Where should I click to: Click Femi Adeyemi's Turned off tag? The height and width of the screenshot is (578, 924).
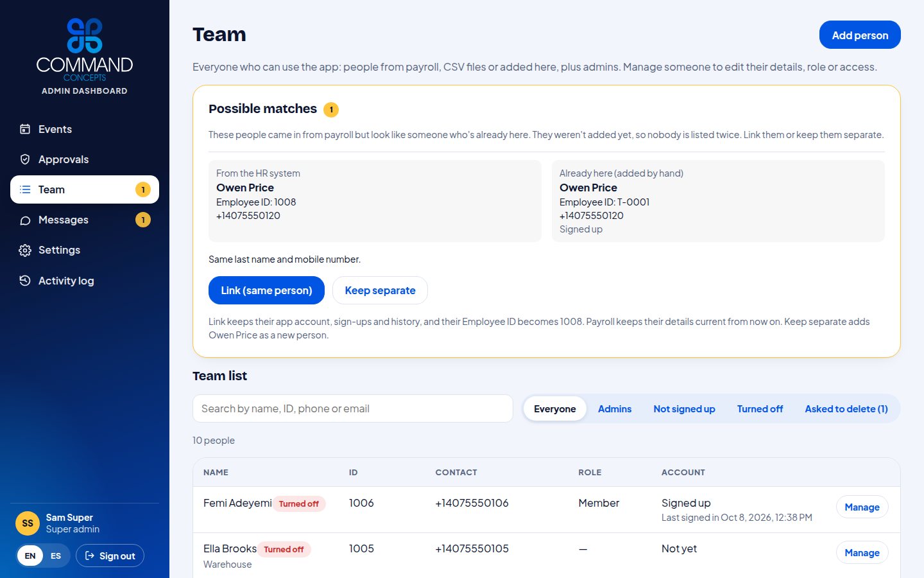coord(299,504)
